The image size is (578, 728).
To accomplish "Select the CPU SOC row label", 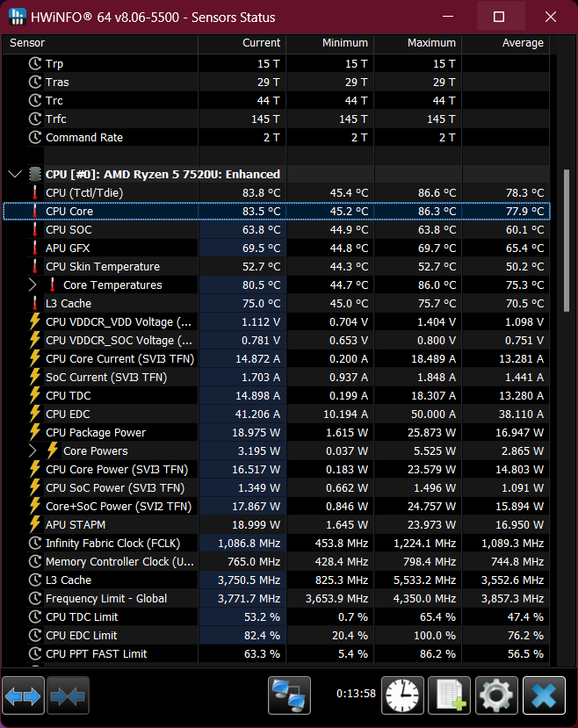I will (x=69, y=230).
